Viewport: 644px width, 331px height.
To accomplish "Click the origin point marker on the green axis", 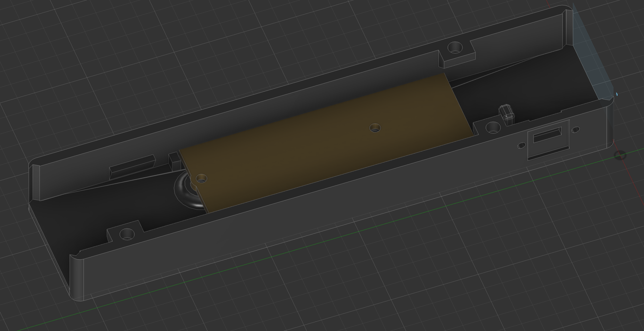I will click(x=620, y=155).
